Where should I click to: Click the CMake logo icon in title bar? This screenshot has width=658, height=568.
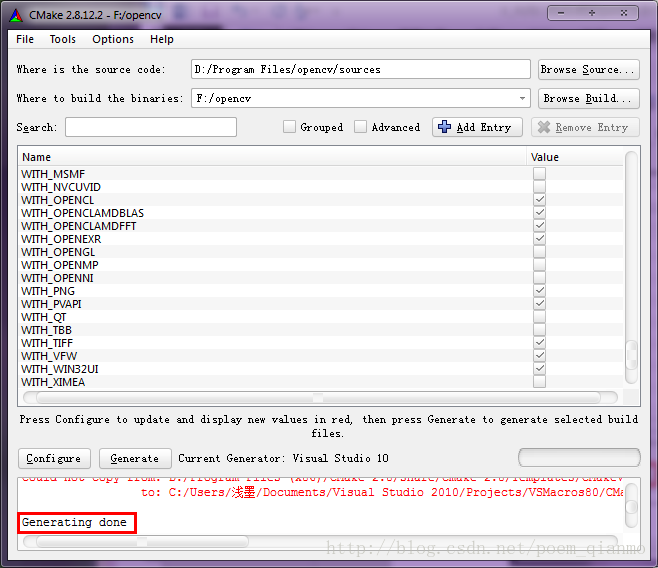coord(16,15)
